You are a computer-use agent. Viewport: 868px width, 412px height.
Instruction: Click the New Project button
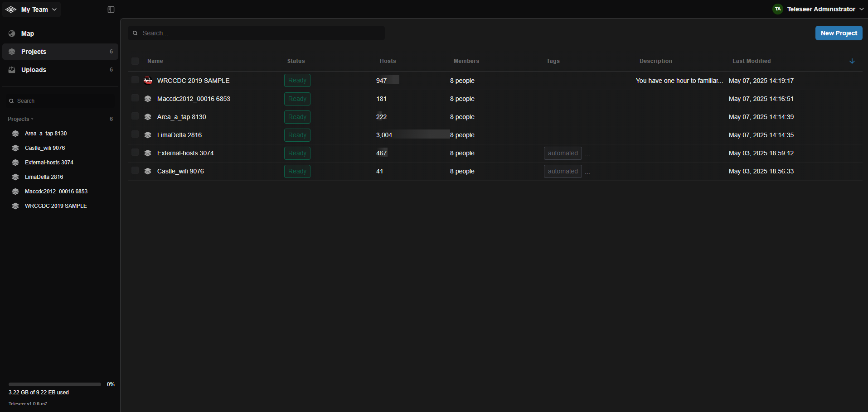coord(839,33)
